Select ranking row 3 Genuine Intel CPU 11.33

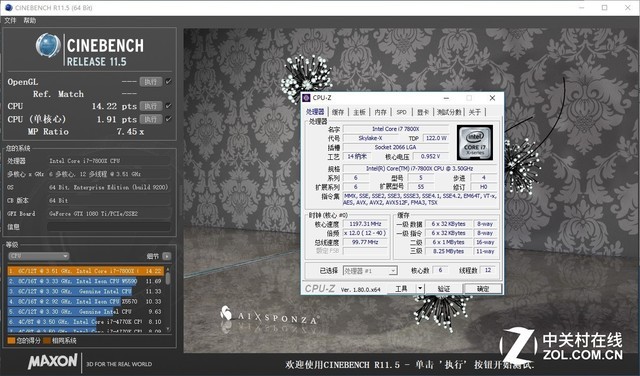coord(85,291)
